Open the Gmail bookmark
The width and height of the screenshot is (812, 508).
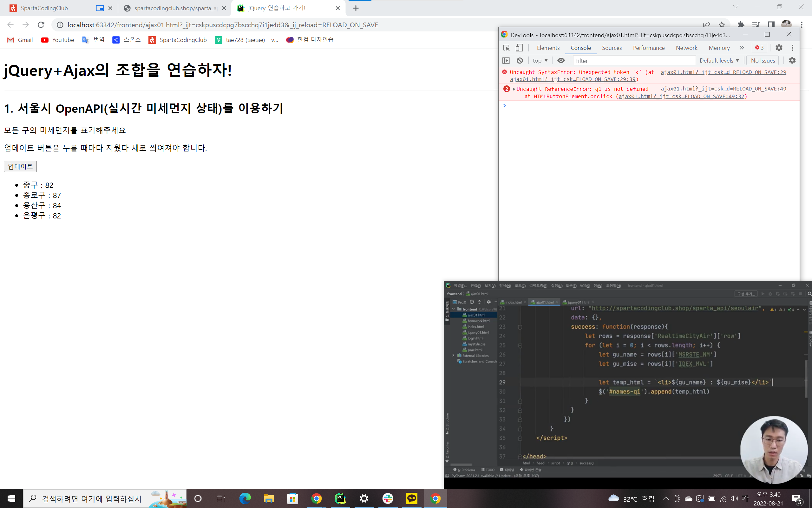(20, 40)
